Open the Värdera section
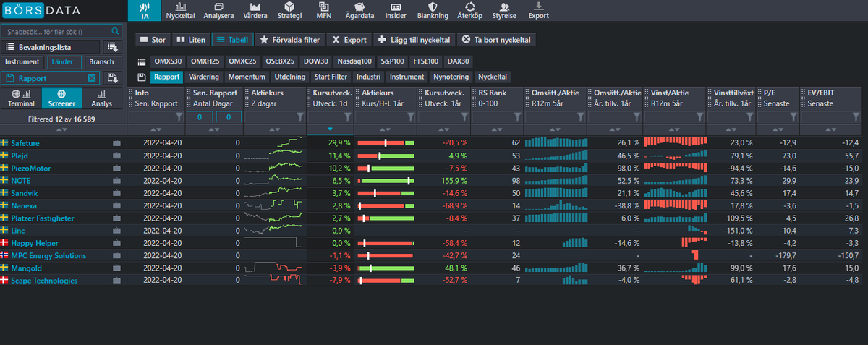 tap(255, 10)
